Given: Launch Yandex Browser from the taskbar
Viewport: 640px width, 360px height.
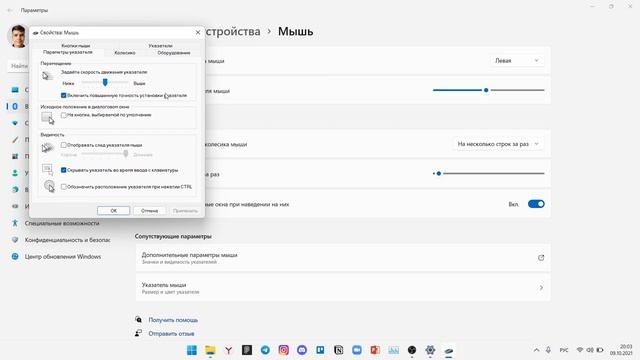Looking at the screenshot, I should click(229, 350).
